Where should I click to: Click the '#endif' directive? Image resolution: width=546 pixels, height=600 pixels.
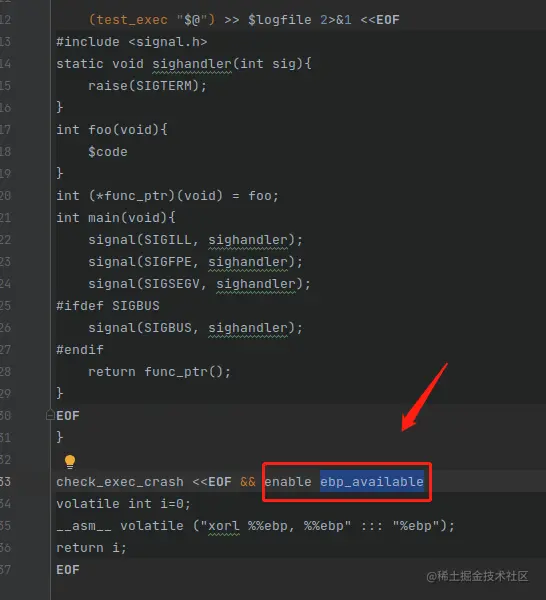[x=80, y=350]
